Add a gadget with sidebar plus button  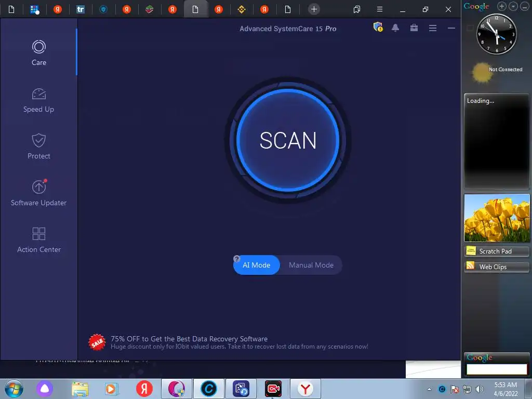coord(501,6)
